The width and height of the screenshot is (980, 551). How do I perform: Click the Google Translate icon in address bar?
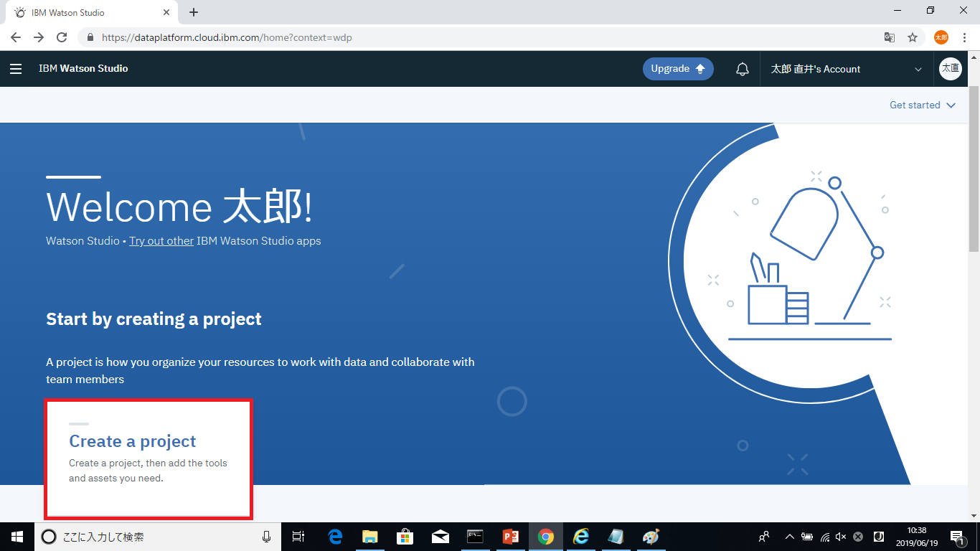click(890, 37)
